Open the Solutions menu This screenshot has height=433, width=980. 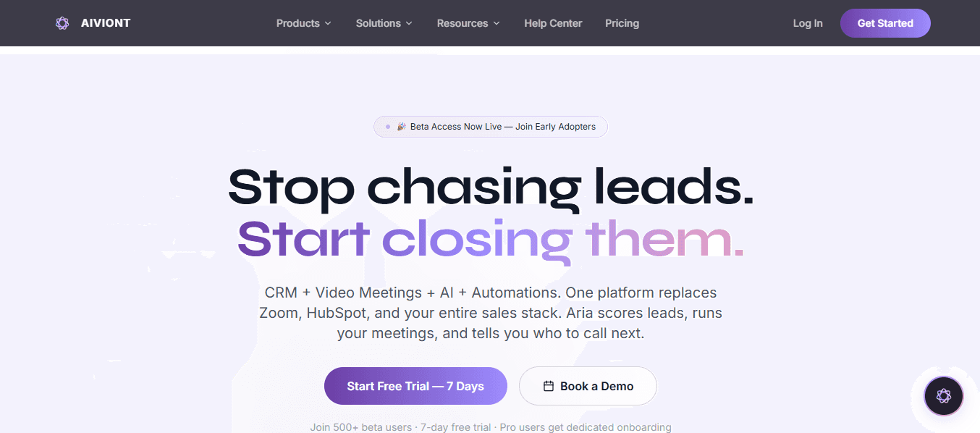pyautogui.click(x=384, y=23)
